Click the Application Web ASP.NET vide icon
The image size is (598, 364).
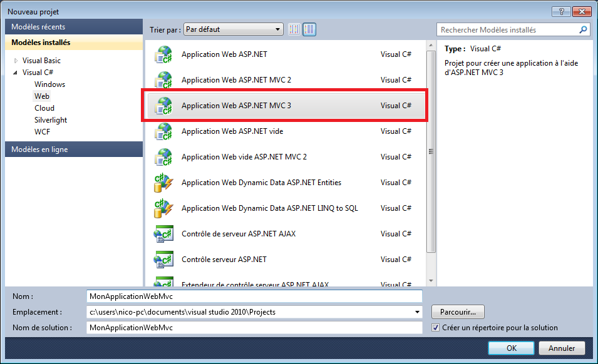[163, 132]
